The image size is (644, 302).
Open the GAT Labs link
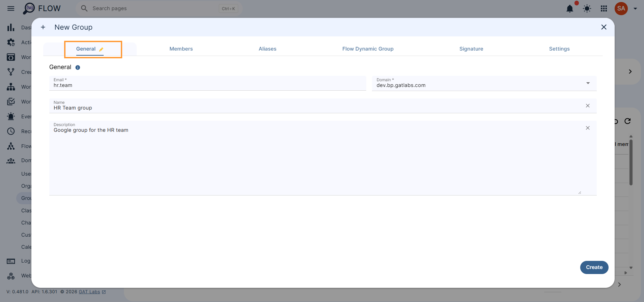(89, 292)
